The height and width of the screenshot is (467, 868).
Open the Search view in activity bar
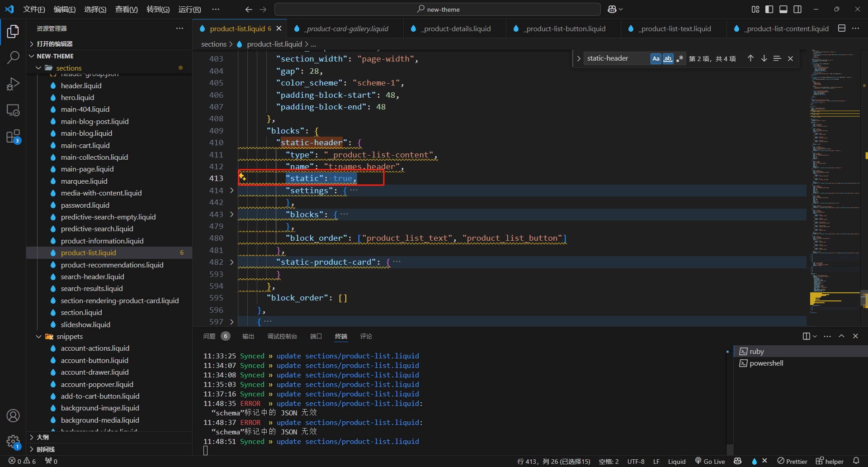tap(13, 57)
